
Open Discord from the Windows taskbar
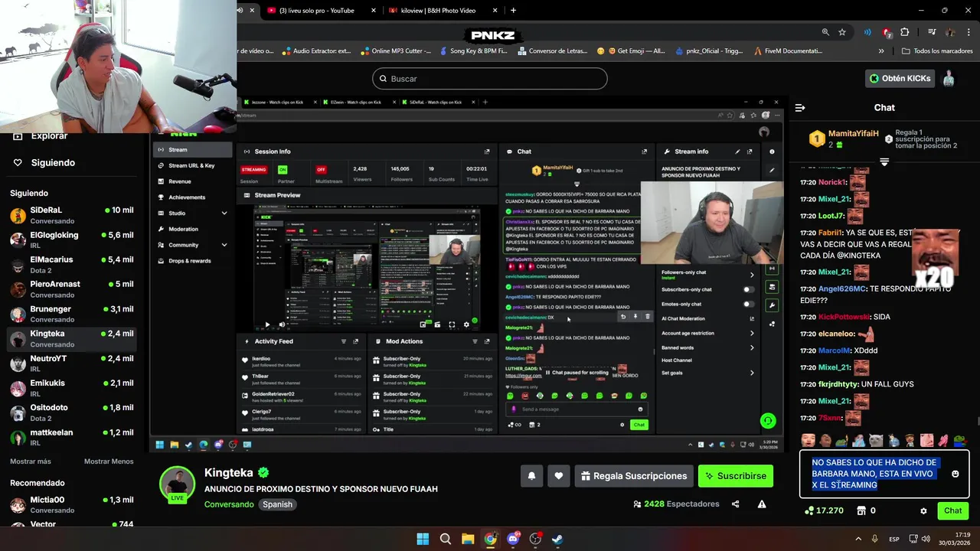pyautogui.click(x=513, y=539)
